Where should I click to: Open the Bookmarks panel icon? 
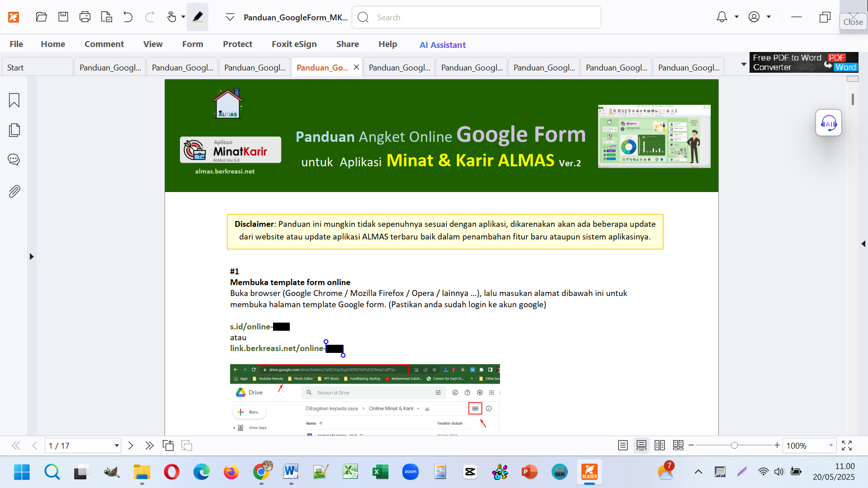(14, 100)
